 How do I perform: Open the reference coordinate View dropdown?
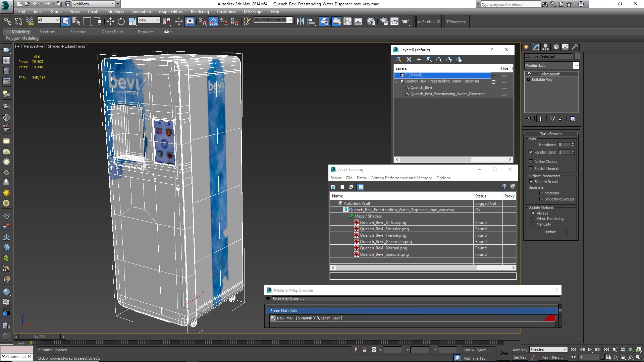pyautogui.click(x=149, y=20)
